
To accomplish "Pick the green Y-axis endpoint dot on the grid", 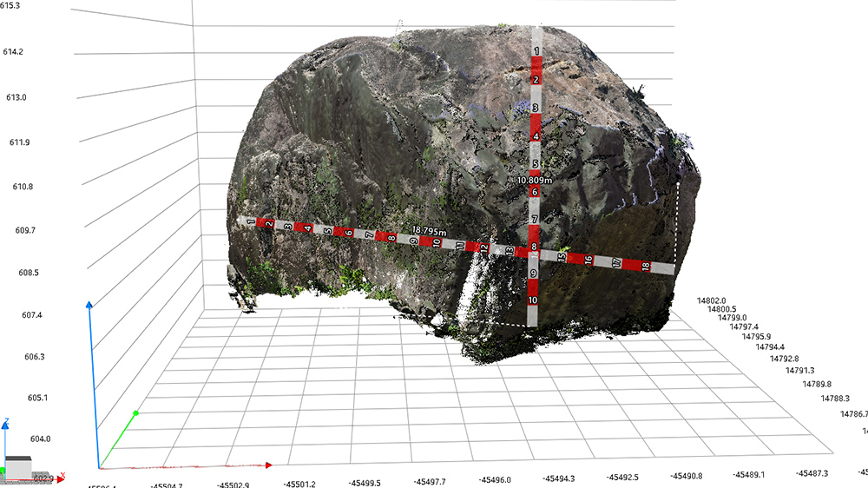I will 135,412.
